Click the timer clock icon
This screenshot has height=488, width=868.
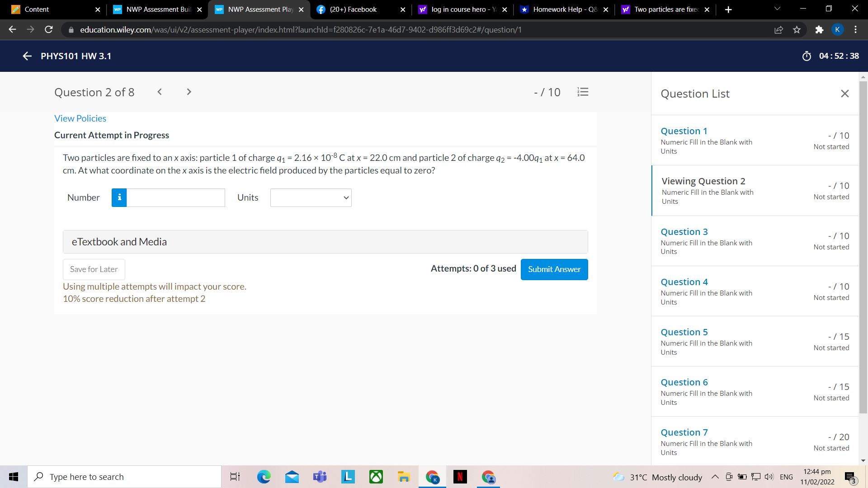tap(807, 56)
